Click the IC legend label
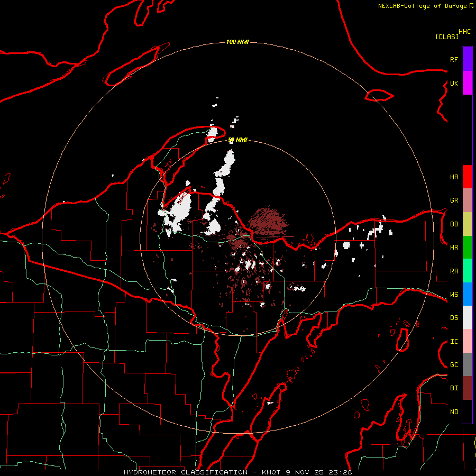Viewport: 476px width, 476px height. 454,342
